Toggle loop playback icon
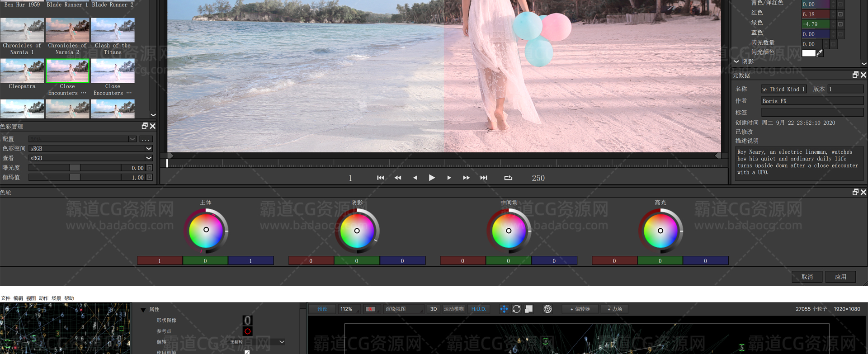Image resolution: width=868 pixels, height=354 pixels. pos(508,178)
